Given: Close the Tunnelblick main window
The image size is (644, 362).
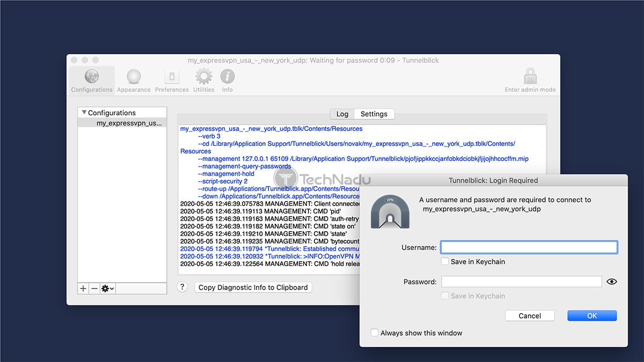Looking at the screenshot, I should click(74, 61).
